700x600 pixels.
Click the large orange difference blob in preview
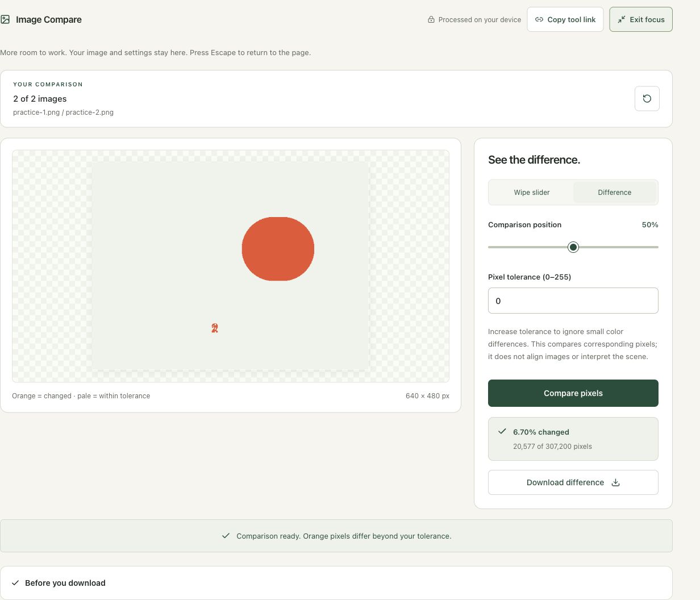click(x=278, y=249)
